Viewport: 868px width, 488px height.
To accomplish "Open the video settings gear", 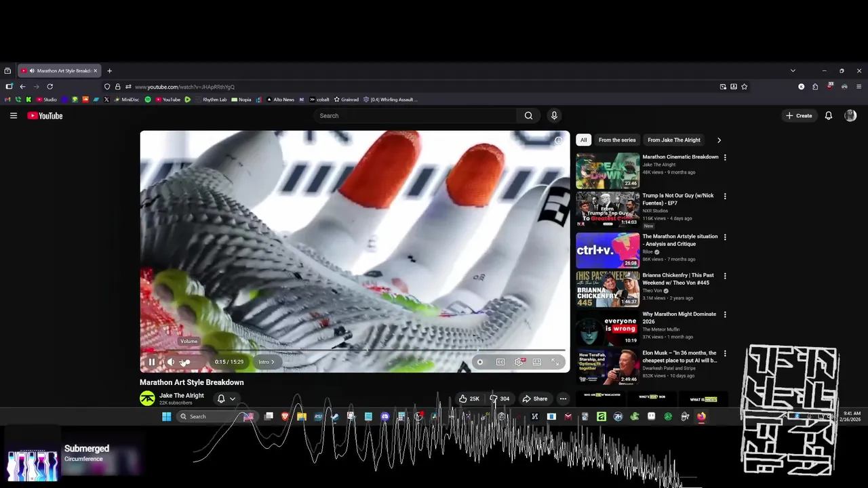I will (x=519, y=362).
